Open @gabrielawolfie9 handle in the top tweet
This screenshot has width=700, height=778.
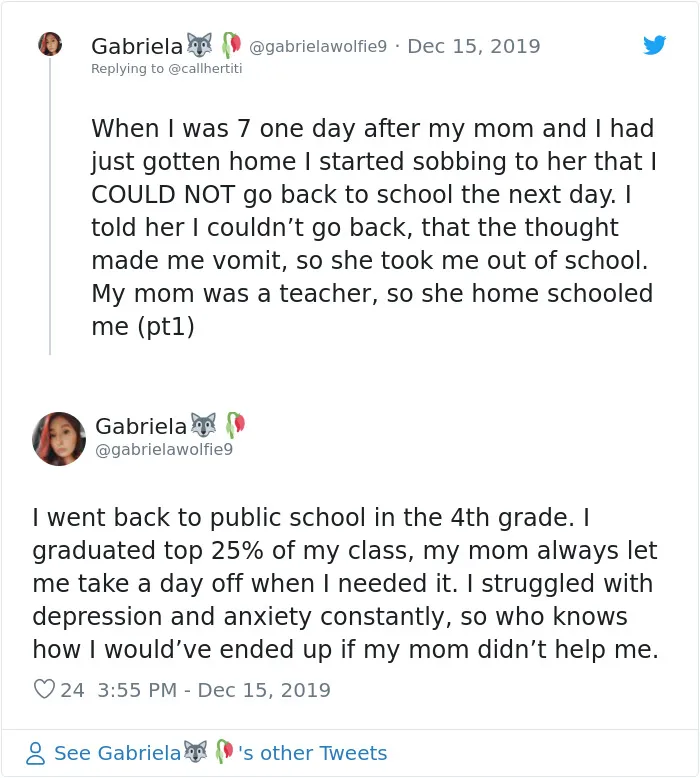pos(318,46)
